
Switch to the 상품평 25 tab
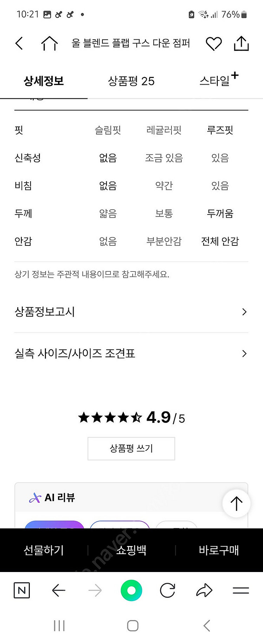[131, 81]
